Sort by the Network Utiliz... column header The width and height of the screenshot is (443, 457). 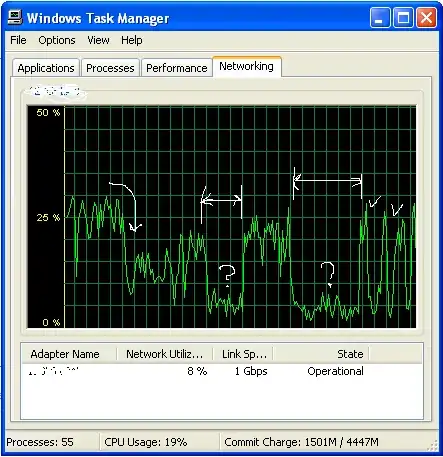165,354
